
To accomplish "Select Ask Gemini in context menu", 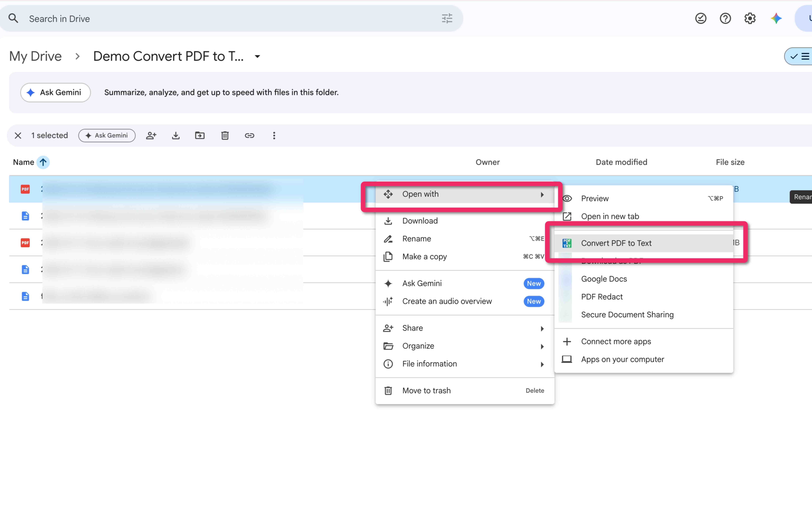I will (465, 283).
